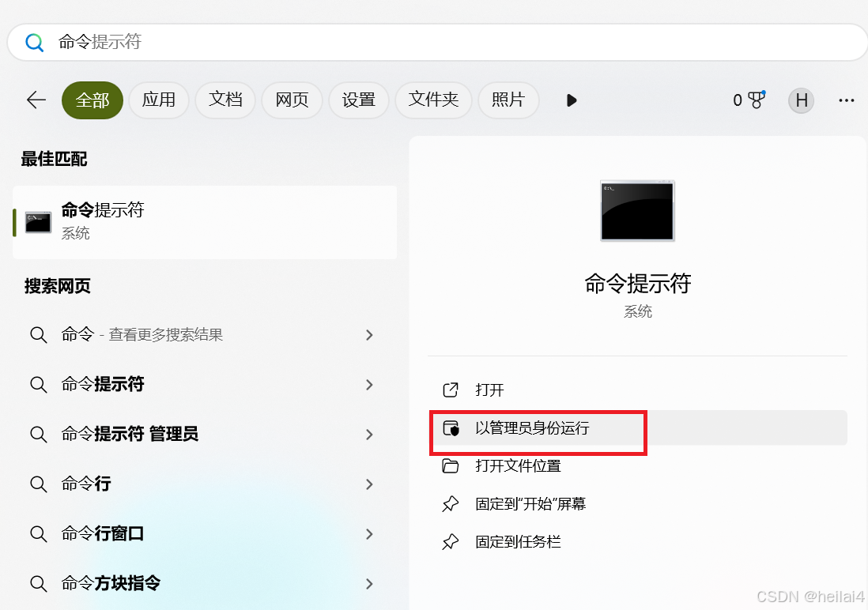
Task: Click pin icon beside 固定到"开始"屏幕
Action: pyautogui.click(x=451, y=503)
